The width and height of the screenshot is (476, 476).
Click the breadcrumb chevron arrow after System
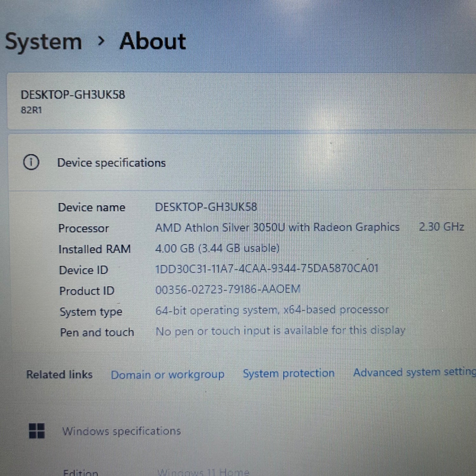[101, 41]
